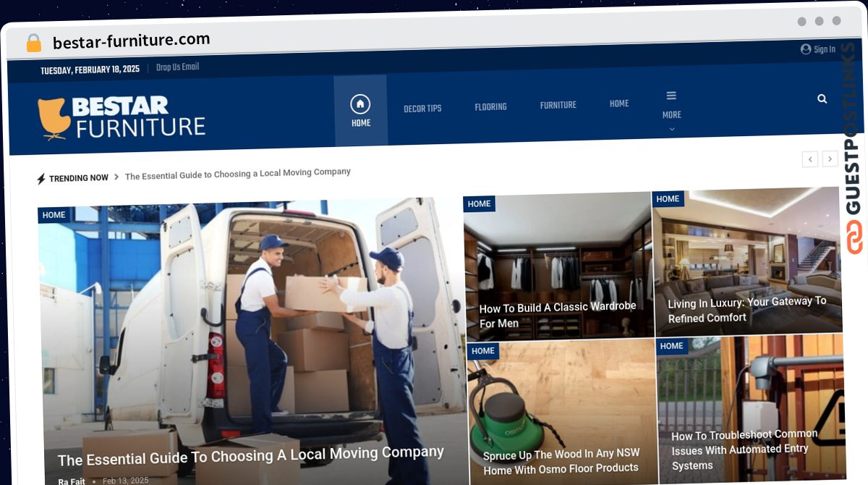Click the Home tag on the wardrobe article
Image resolution: width=868 pixels, height=485 pixels.
click(479, 204)
